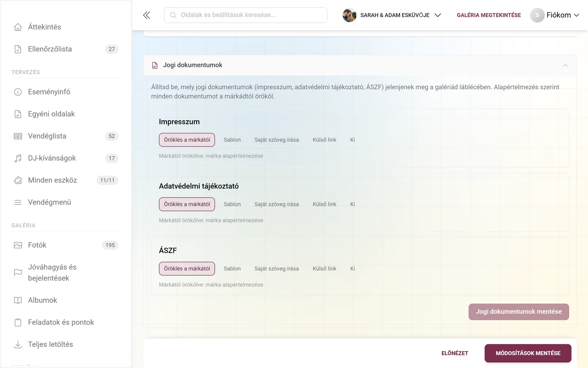Click the Áttekintés home icon
The width and height of the screenshot is (588, 368).
click(x=18, y=27)
